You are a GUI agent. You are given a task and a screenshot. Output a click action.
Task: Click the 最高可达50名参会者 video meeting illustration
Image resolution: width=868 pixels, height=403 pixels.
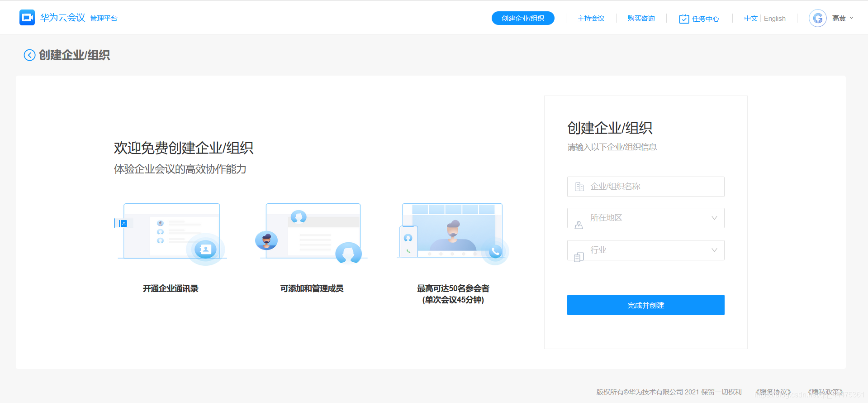click(x=453, y=234)
